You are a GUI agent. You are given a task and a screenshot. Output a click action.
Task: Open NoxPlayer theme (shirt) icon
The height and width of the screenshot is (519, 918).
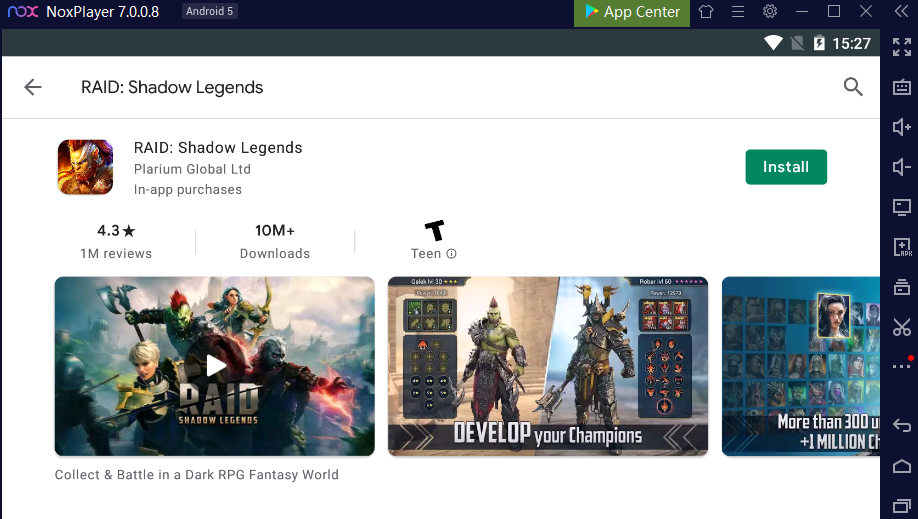pos(706,12)
